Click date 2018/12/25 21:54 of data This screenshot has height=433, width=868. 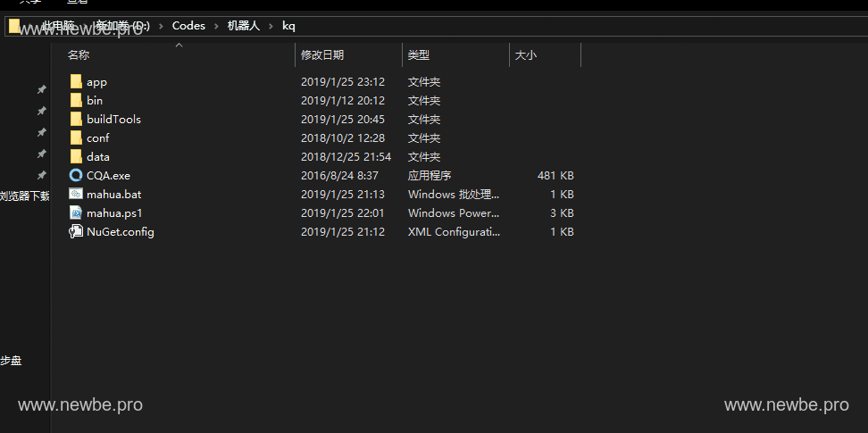(x=346, y=157)
